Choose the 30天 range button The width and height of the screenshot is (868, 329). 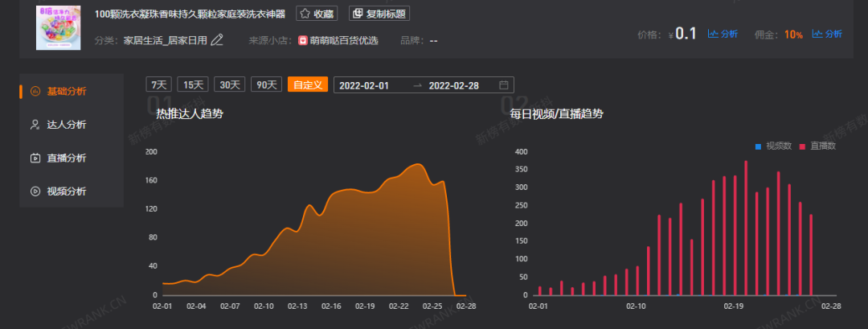tap(229, 84)
